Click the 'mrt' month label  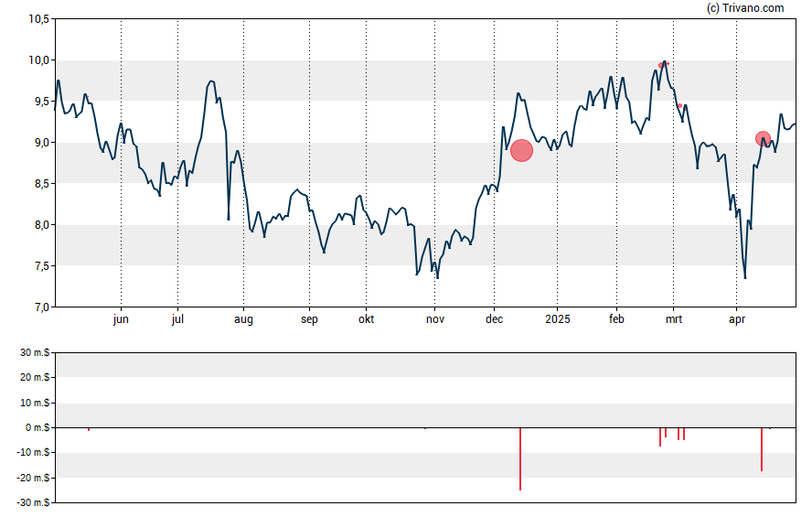coord(674,319)
